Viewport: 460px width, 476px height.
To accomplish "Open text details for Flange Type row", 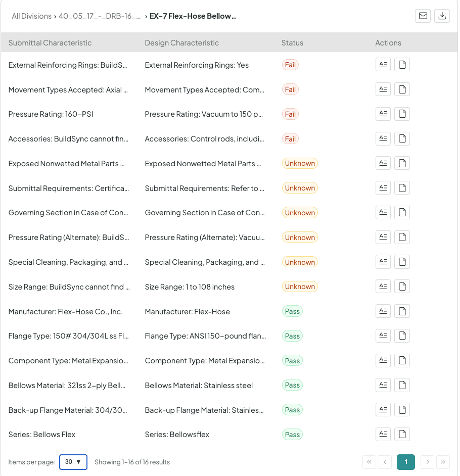I will pyautogui.click(x=383, y=336).
